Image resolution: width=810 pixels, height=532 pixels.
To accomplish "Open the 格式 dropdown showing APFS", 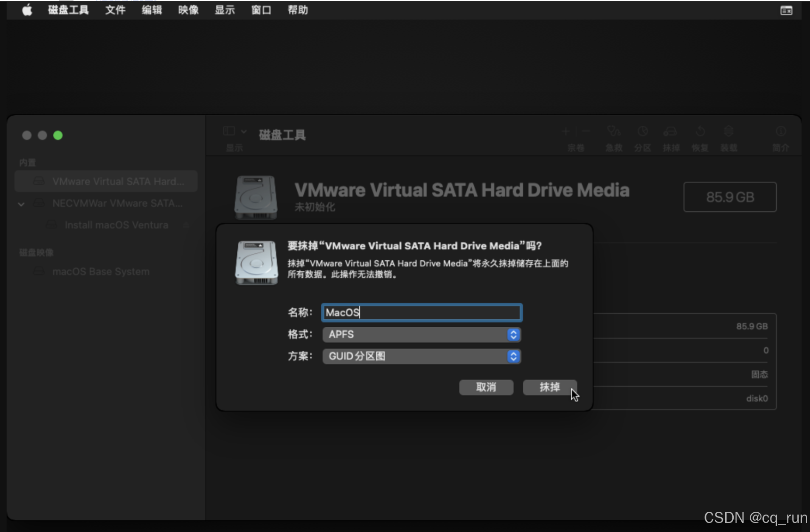I will [422, 334].
